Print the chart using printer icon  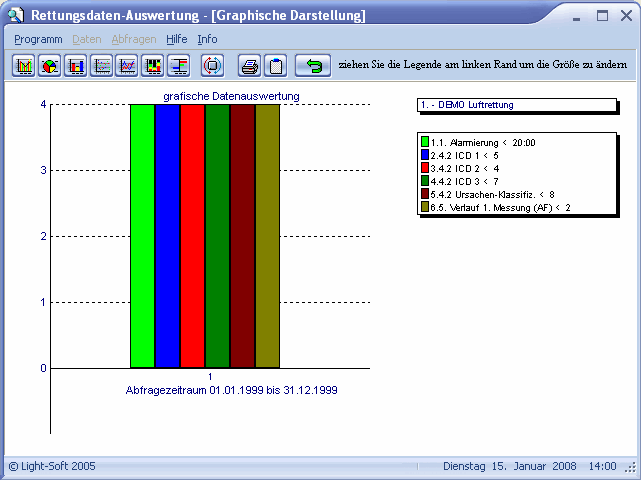(x=249, y=65)
